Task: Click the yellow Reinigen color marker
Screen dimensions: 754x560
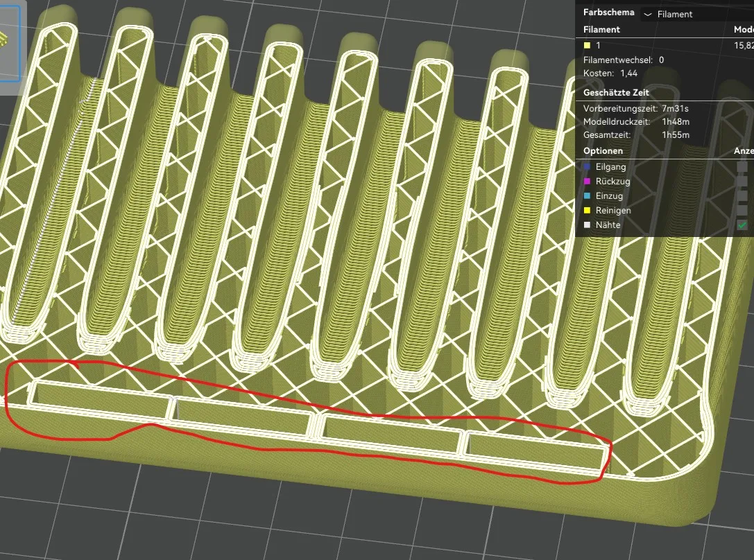Action: click(x=587, y=211)
